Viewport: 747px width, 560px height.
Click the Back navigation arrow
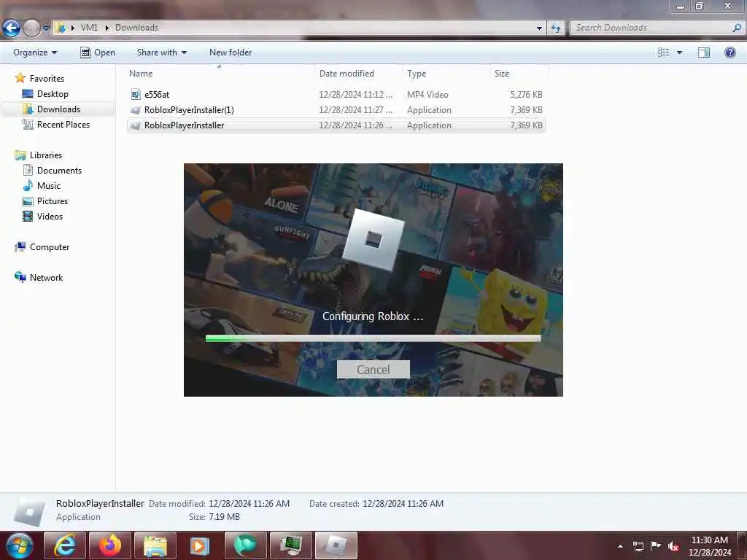(11, 28)
